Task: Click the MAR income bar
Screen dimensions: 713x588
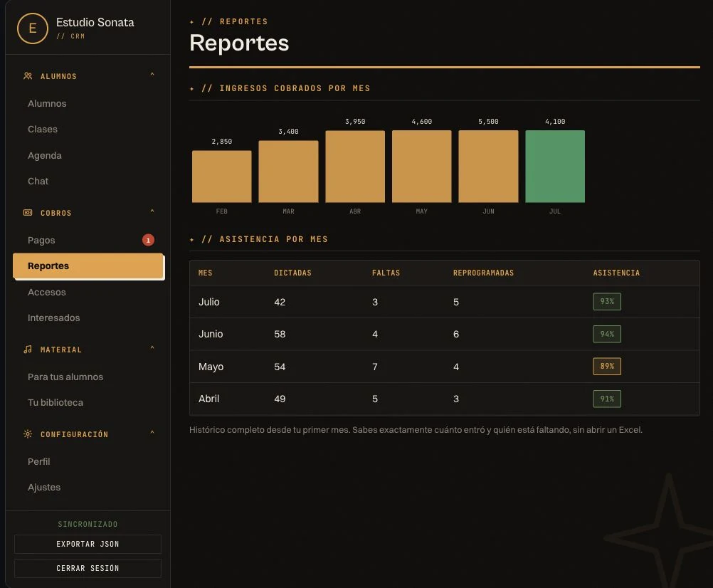Action: pyautogui.click(x=288, y=172)
